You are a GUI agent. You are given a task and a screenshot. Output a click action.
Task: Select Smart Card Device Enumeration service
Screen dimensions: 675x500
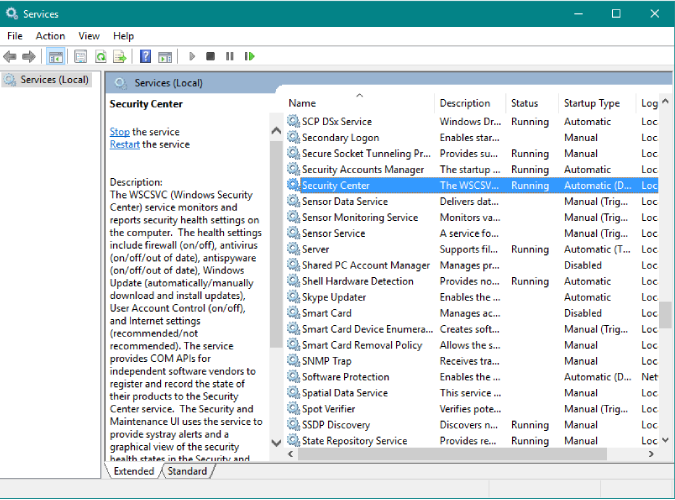click(472, 329)
